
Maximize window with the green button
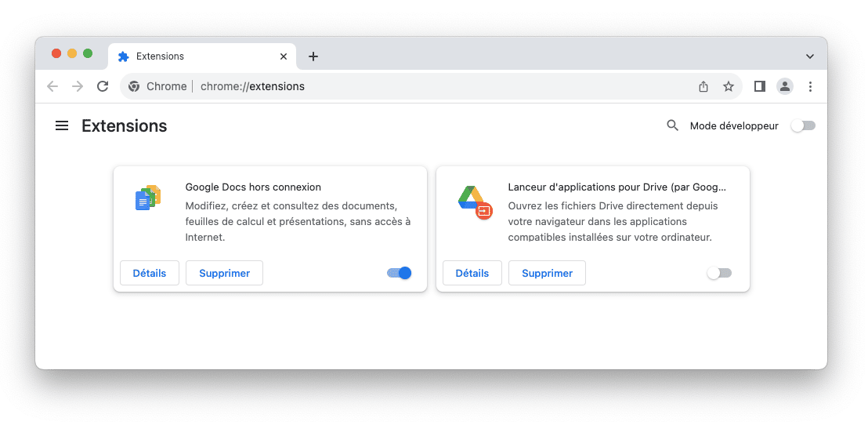point(88,53)
